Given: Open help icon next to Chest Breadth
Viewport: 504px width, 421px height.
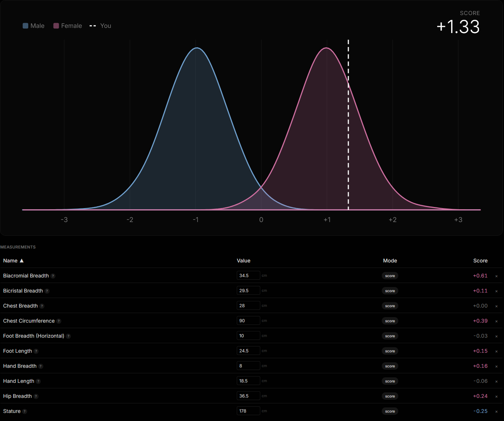Looking at the screenshot, I should 42,306.
